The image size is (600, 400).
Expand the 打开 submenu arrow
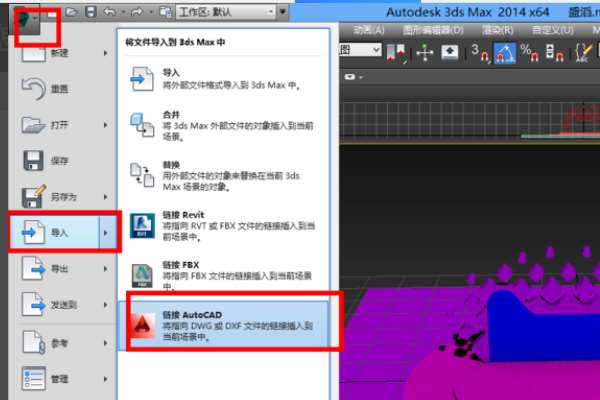point(106,125)
